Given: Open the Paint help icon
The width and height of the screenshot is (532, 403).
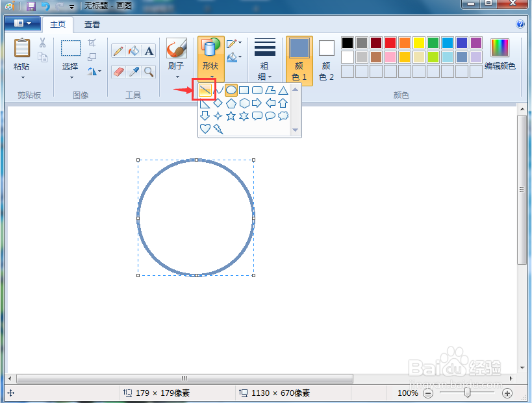Looking at the screenshot, I should (x=520, y=24).
